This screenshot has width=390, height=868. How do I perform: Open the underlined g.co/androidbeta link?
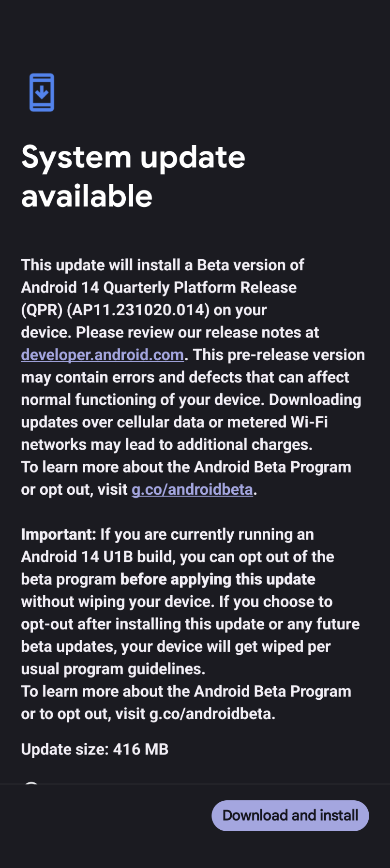pos(192,489)
